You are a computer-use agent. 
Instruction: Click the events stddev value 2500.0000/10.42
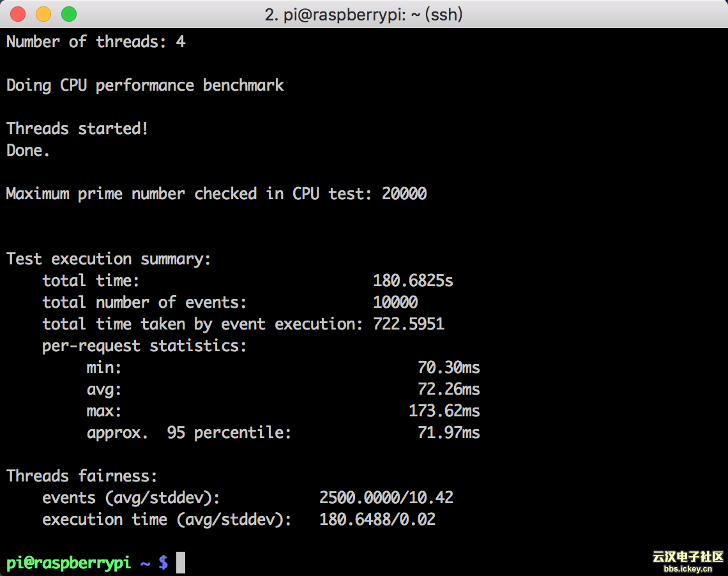pos(386,497)
